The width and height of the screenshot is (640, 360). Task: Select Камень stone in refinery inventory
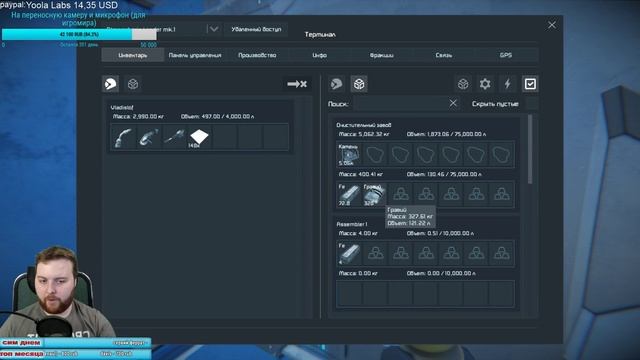point(349,155)
